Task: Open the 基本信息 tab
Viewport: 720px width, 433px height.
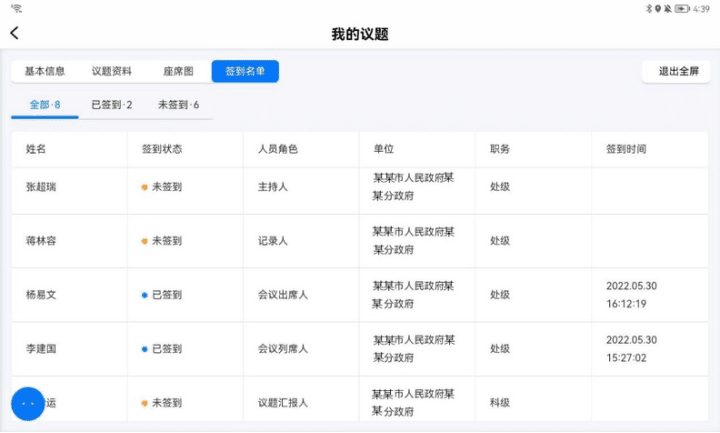Action: pos(45,71)
